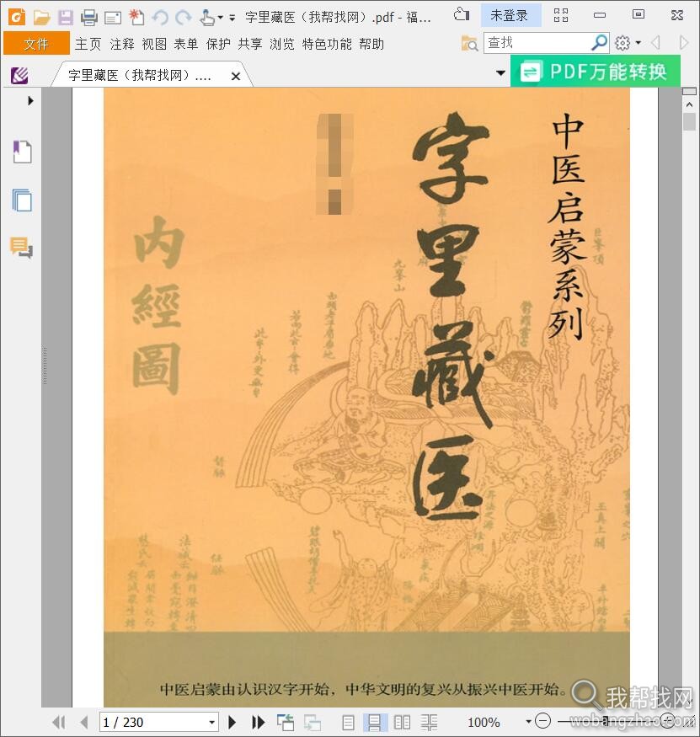
Task: Switch to continuous facing view
Action: point(429,722)
